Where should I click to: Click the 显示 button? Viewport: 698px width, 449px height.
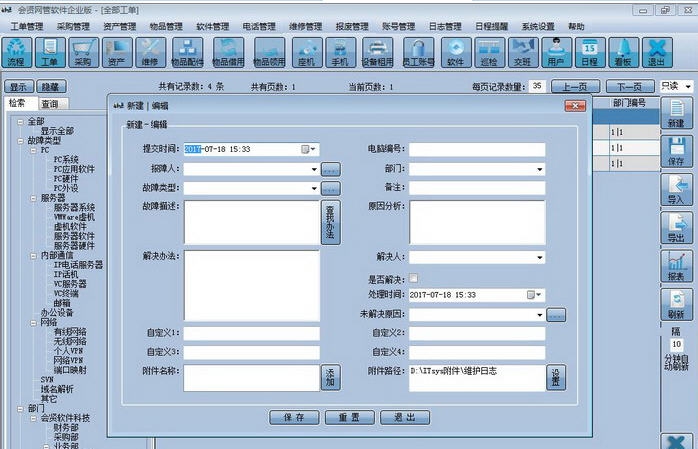(18, 87)
